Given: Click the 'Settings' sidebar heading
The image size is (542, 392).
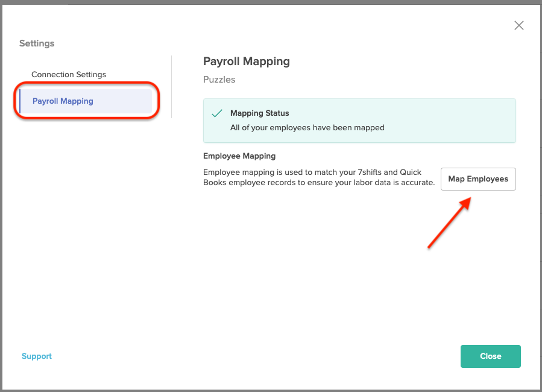Looking at the screenshot, I should (x=37, y=43).
